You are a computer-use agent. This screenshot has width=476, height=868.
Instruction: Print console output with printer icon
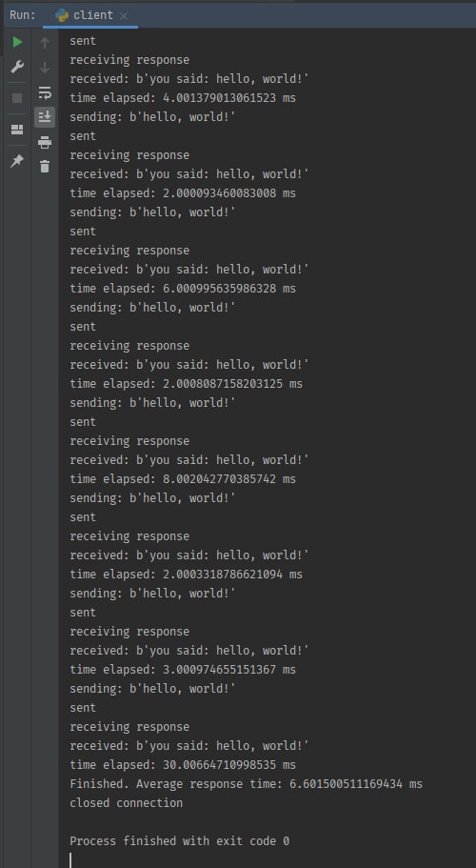(45, 142)
